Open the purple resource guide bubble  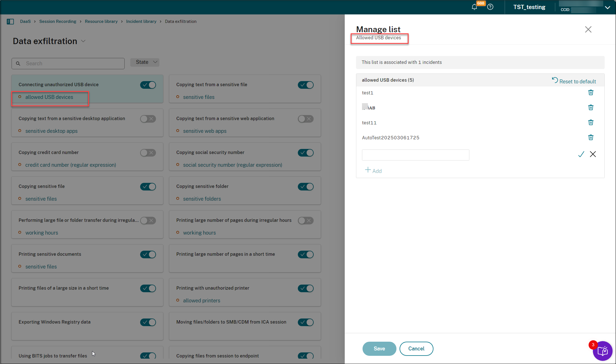pos(602,351)
